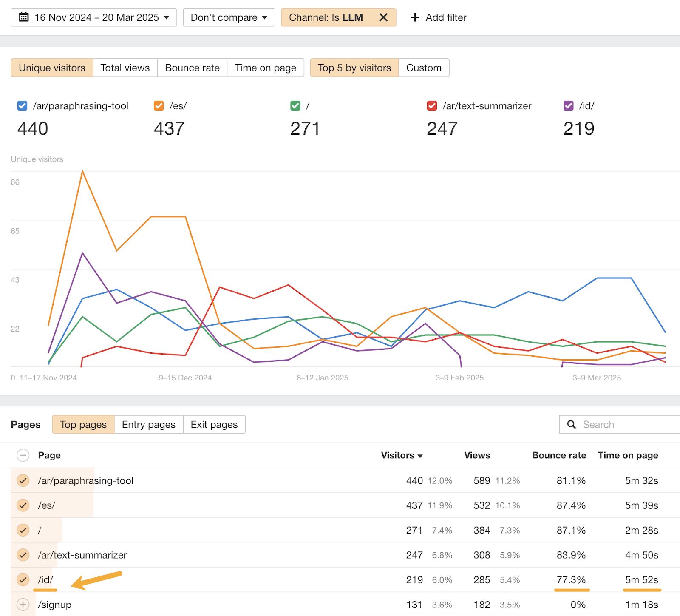This screenshot has width=680, height=616.
Task: Click inside the Pages search field
Action: [616, 424]
